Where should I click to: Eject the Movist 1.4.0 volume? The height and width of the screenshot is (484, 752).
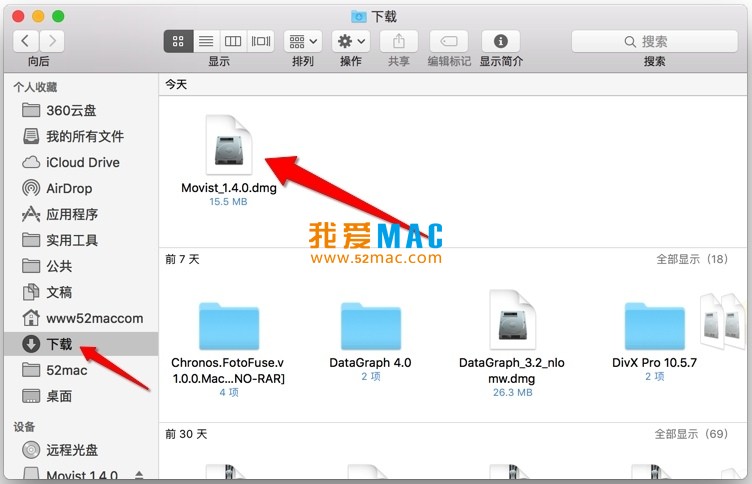click(140, 475)
